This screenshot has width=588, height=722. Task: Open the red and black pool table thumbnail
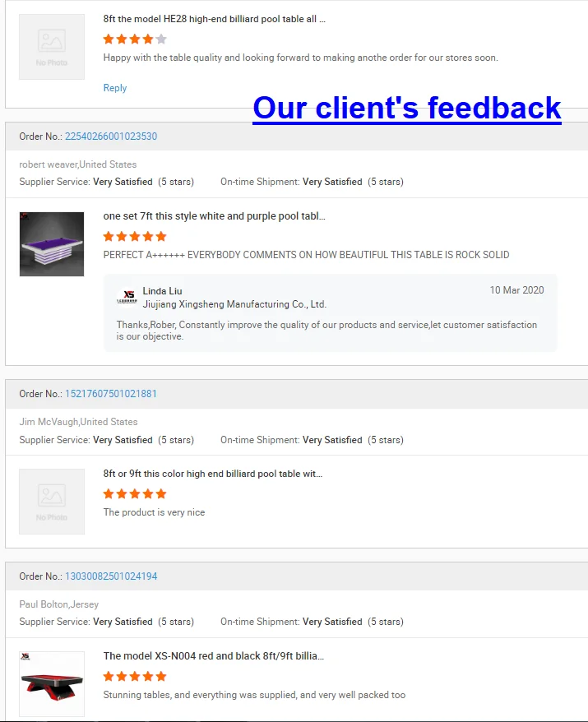point(52,683)
